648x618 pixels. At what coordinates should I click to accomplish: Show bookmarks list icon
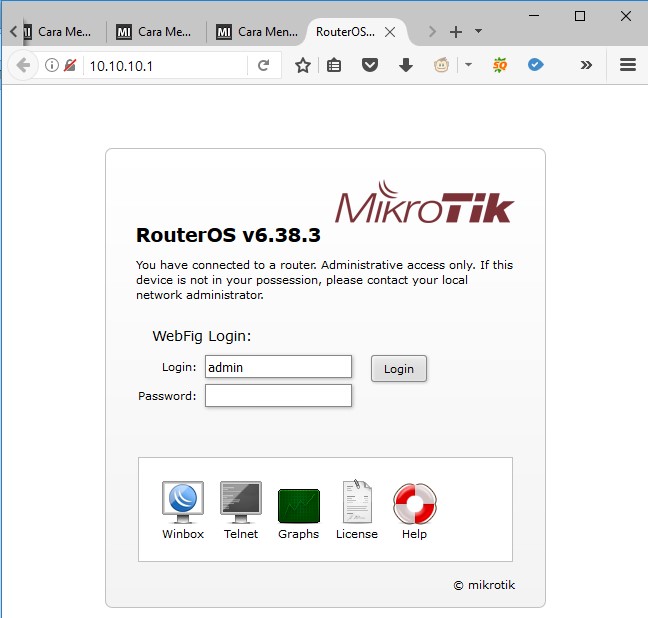334,65
